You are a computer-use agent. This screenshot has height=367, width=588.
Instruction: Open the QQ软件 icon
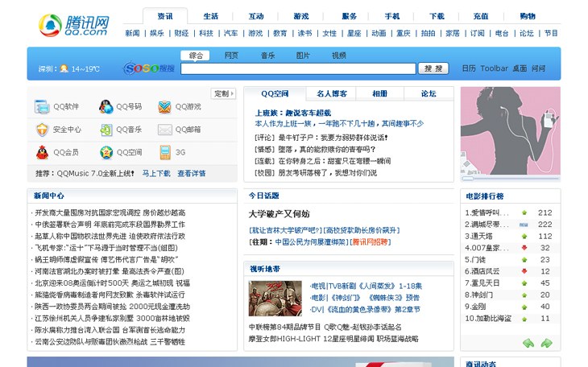tap(42, 107)
